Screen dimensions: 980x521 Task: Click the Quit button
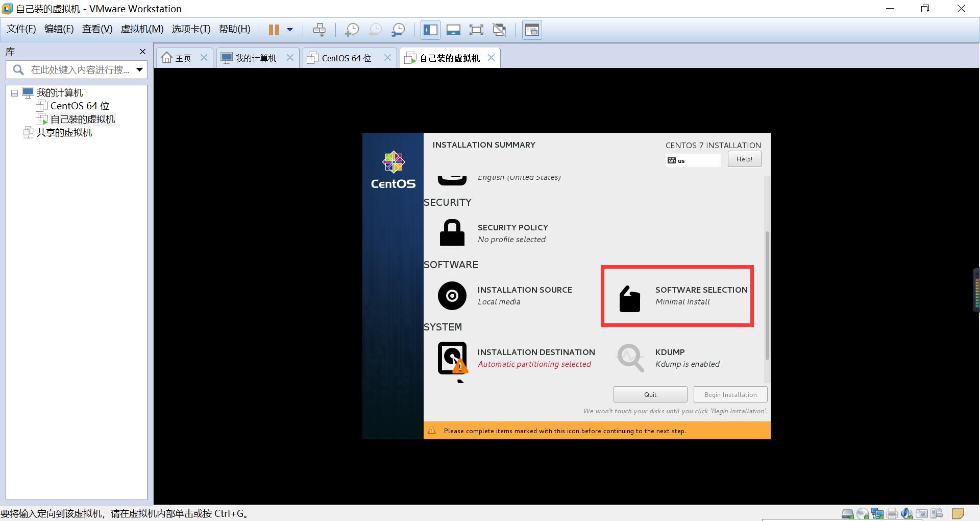tap(650, 394)
